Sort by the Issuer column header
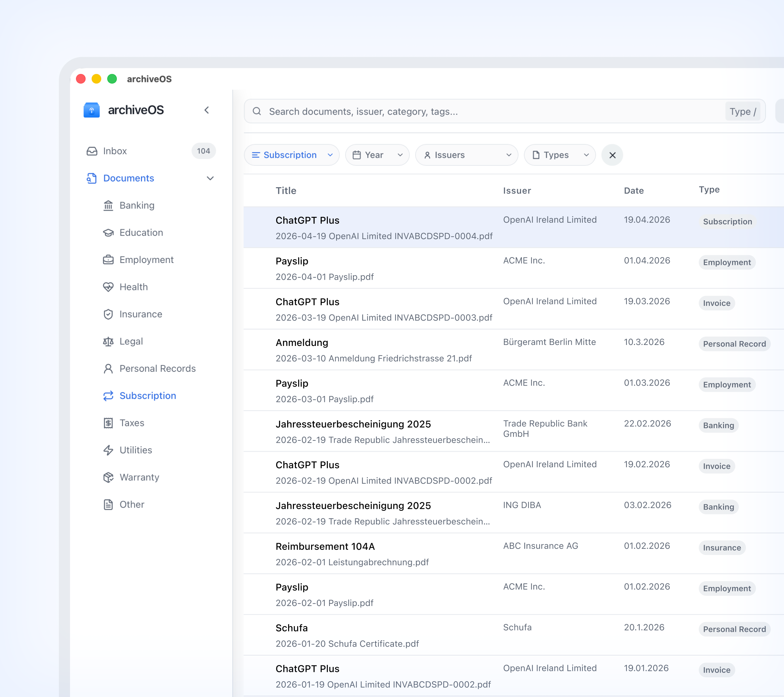Viewport: 784px width, 697px height. point(517,191)
